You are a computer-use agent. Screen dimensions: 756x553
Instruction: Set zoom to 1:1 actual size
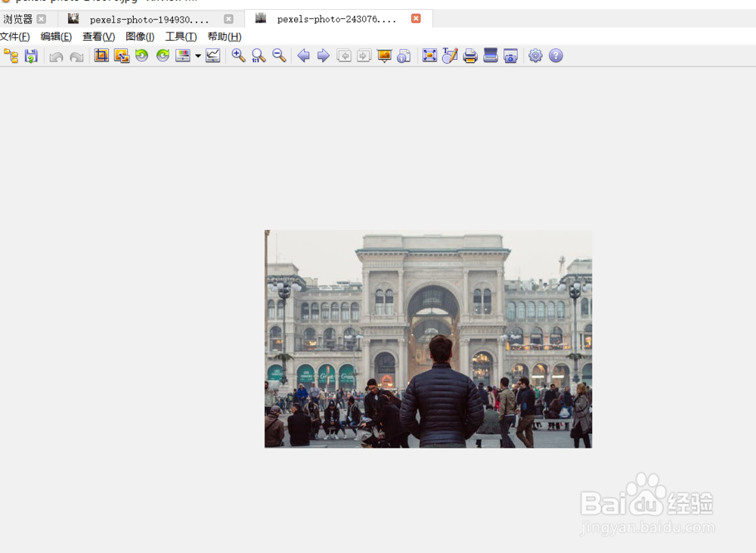259,55
